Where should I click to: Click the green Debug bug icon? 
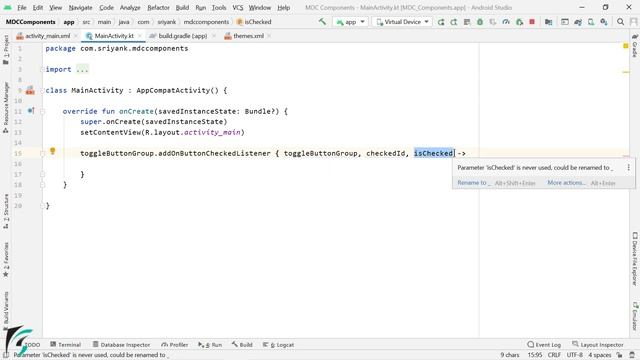[480, 22]
